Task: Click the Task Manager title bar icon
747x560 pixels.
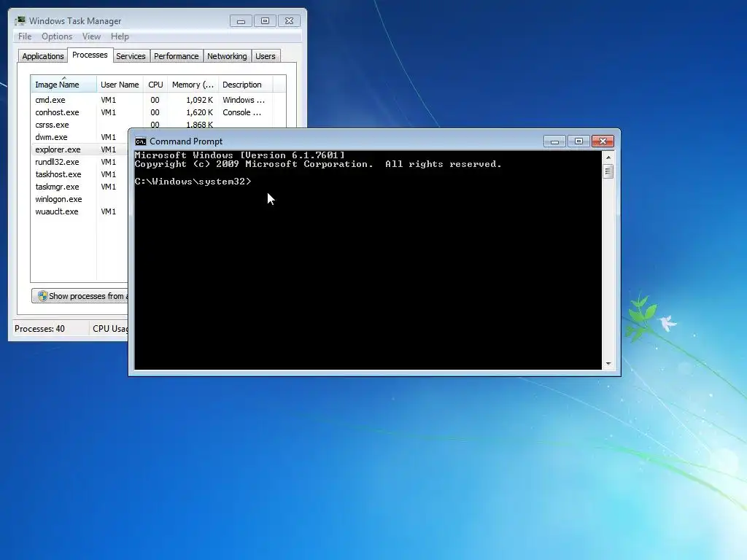Action: click(20, 20)
